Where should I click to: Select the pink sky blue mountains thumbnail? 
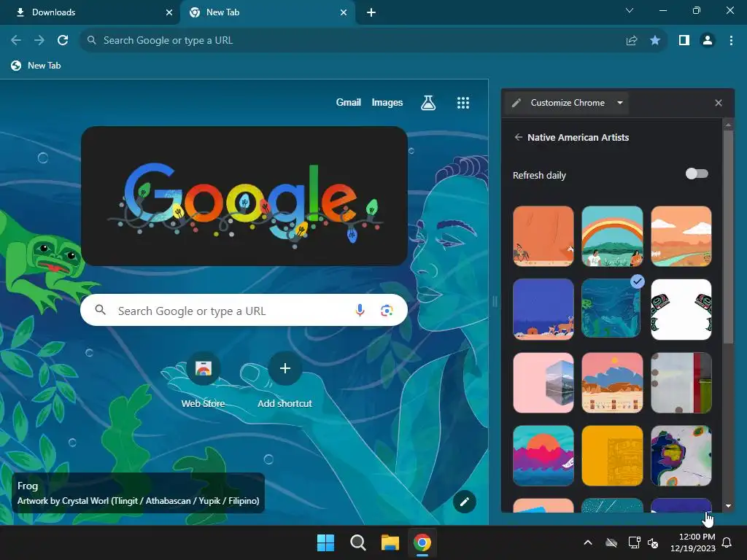(612, 383)
